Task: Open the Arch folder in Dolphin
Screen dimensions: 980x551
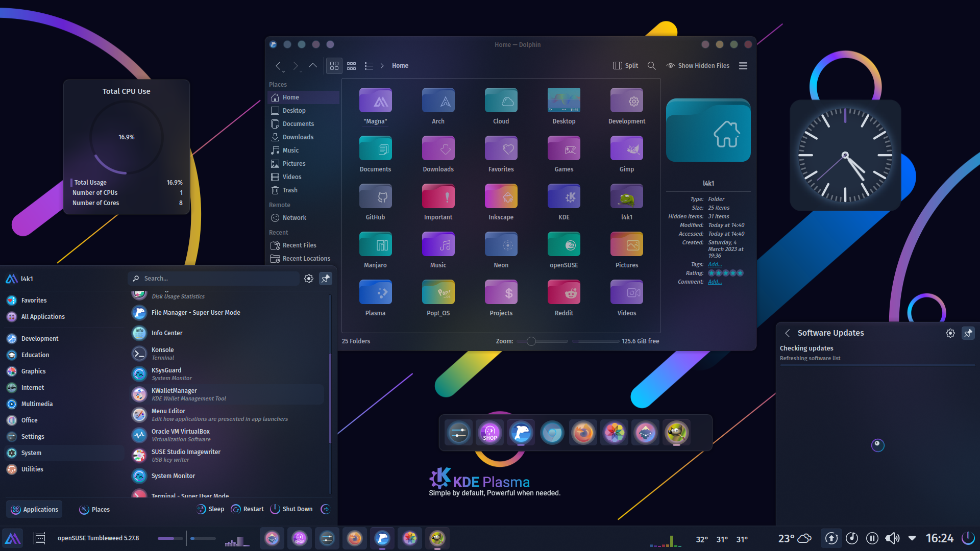Action: click(x=438, y=106)
